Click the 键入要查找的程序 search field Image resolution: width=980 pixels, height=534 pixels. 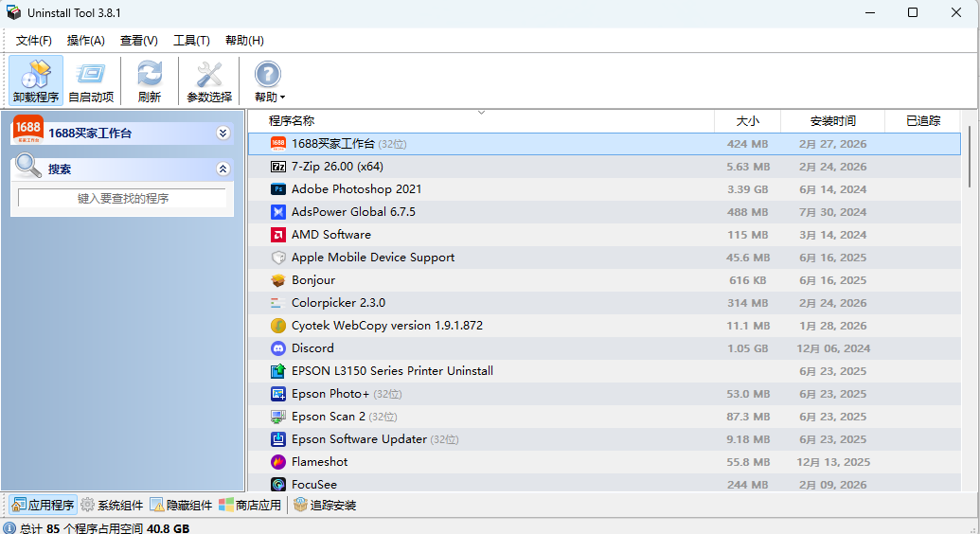pos(122,198)
